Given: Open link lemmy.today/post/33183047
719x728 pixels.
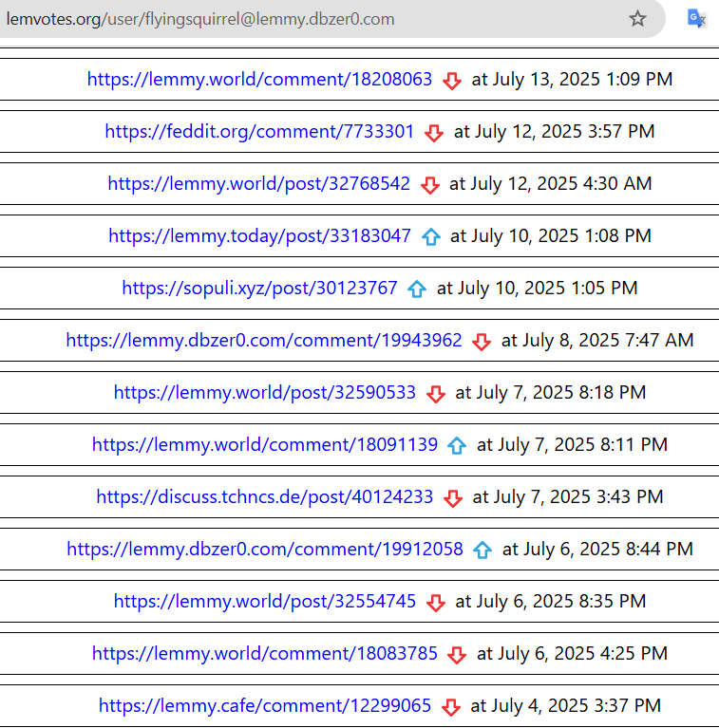Looking at the screenshot, I should [x=259, y=235].
